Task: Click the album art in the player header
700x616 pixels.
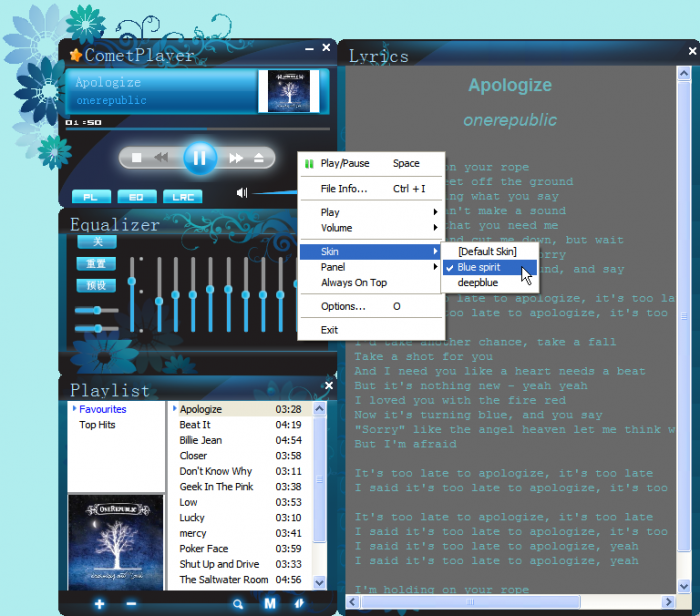Action: tap(289, 91)
